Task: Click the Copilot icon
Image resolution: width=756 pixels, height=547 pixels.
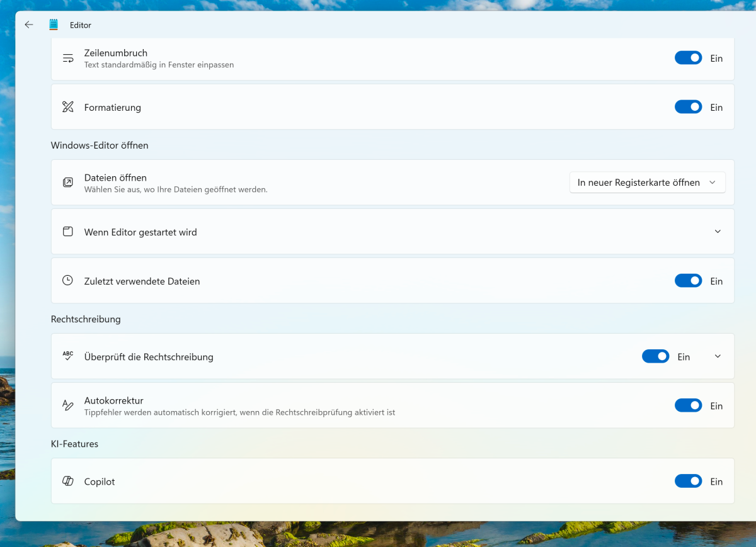Action: coord(68,482)
